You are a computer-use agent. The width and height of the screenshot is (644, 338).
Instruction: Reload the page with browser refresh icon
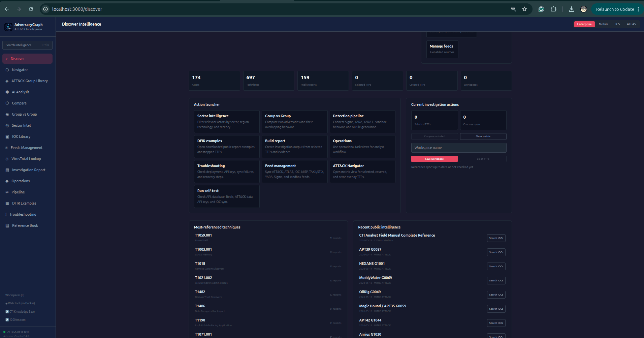pos(31,9)
